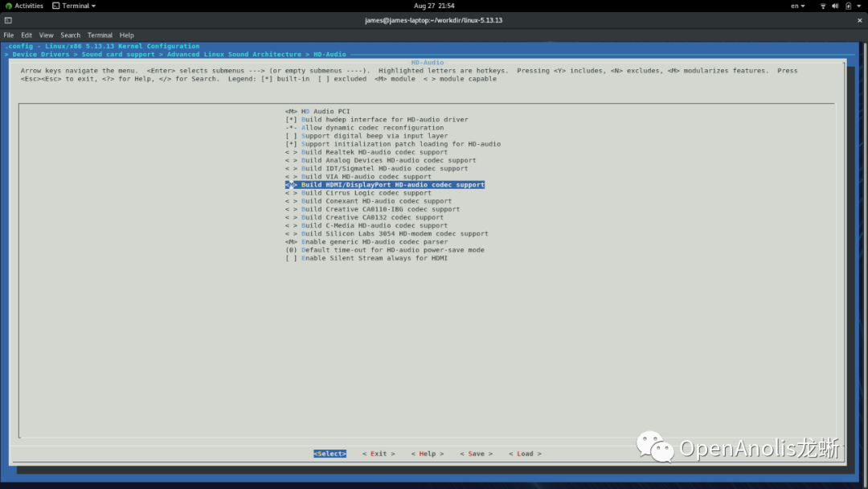
Task: Toggle Support digital beep via input layer
Action: point(366,136)
